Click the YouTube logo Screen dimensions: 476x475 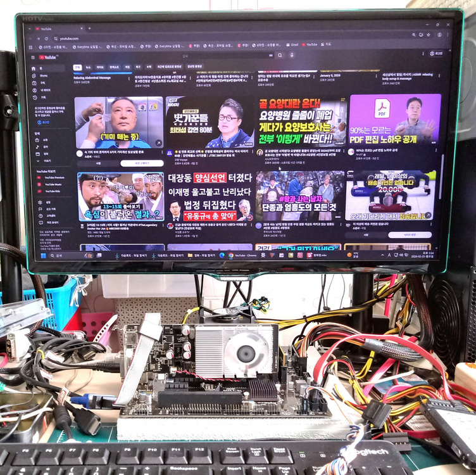[47, 57]
